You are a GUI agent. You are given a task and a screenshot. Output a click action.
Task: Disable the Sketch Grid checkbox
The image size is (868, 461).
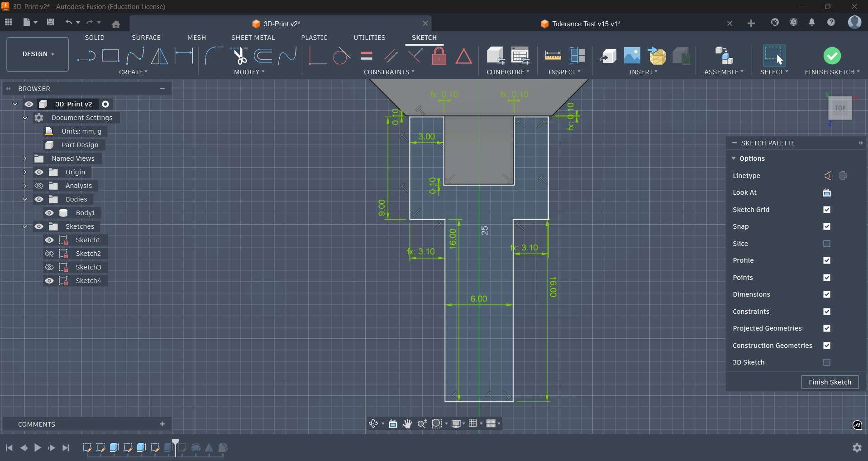click(x=827, y=210)
